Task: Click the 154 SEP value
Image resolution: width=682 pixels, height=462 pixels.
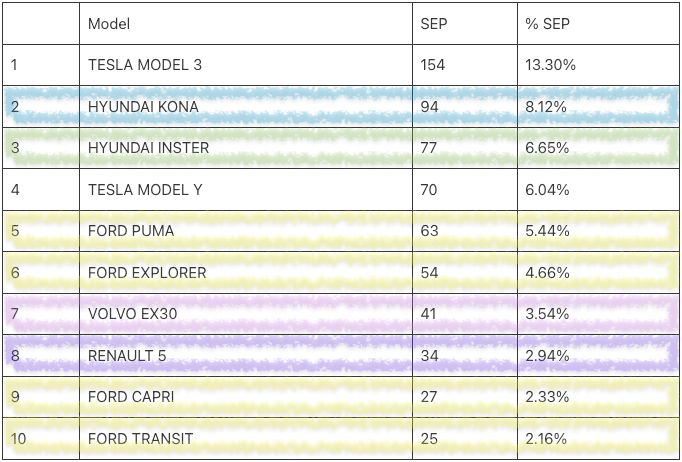Action: pos(432,65)
